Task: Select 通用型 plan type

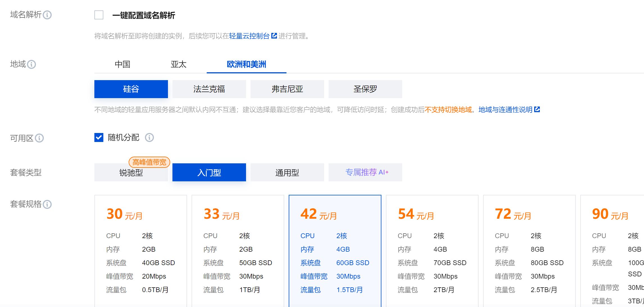Action: [287, 172]
